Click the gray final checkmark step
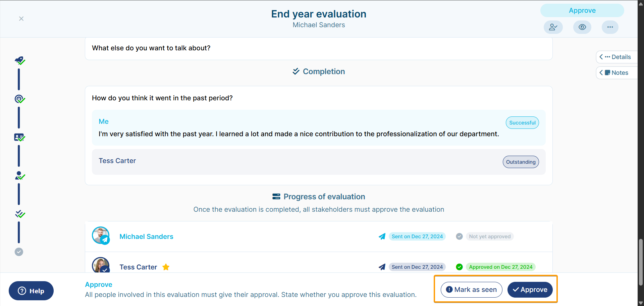The image size is (644, 306). coord(19,252)
